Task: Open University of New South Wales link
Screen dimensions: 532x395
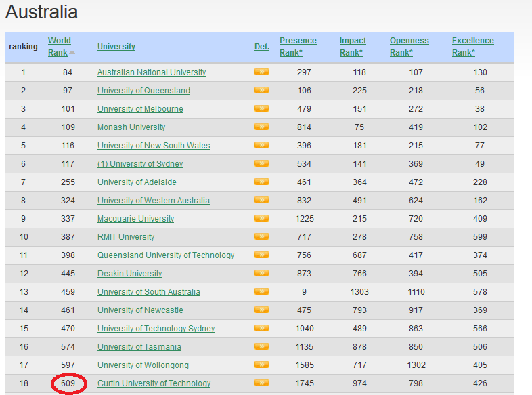Action: (x=154, y=146)
